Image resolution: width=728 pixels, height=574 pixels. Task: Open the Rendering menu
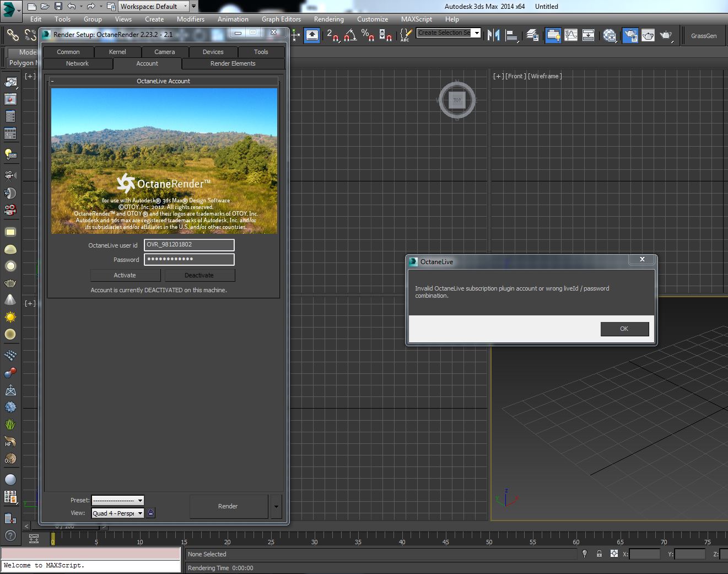click(329, 19)
